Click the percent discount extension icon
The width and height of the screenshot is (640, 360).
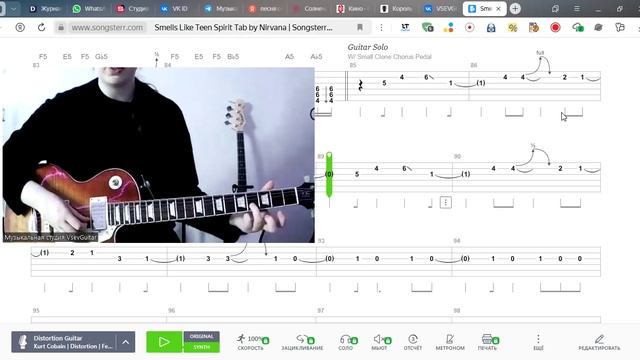(x=513, y=27)
